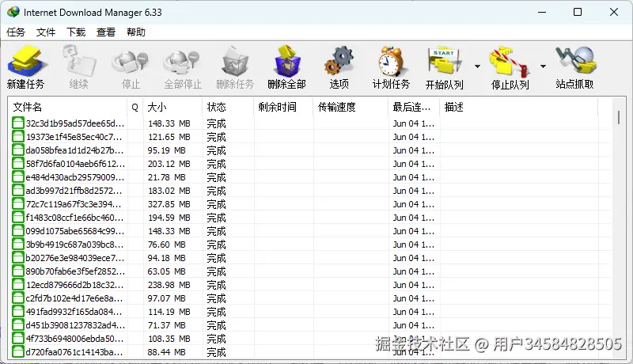Open 选项 (options) gear icon
This screenshot has width=633, height=364.
[339, 62]
